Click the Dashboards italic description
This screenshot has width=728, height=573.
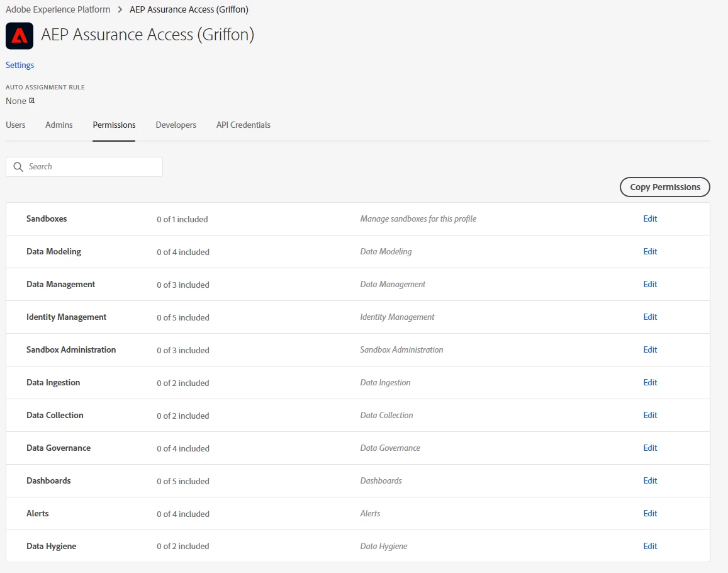[x=381, y=480]
